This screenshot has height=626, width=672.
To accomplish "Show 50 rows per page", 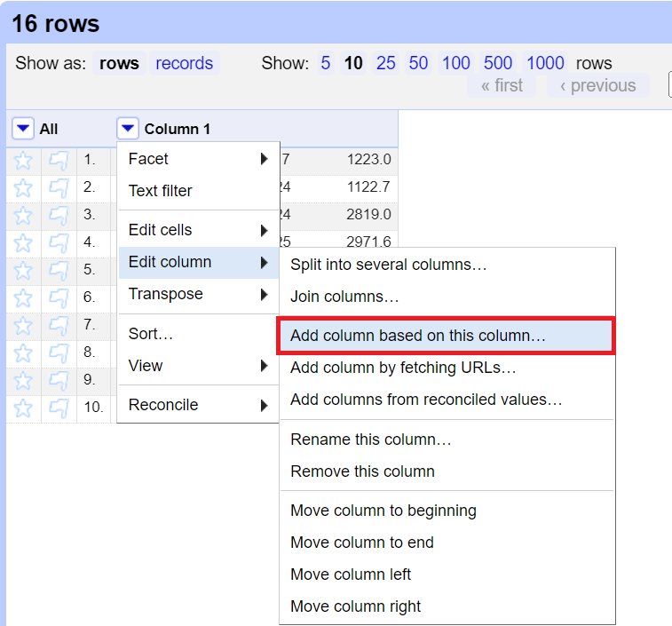I will coord(418,63).
